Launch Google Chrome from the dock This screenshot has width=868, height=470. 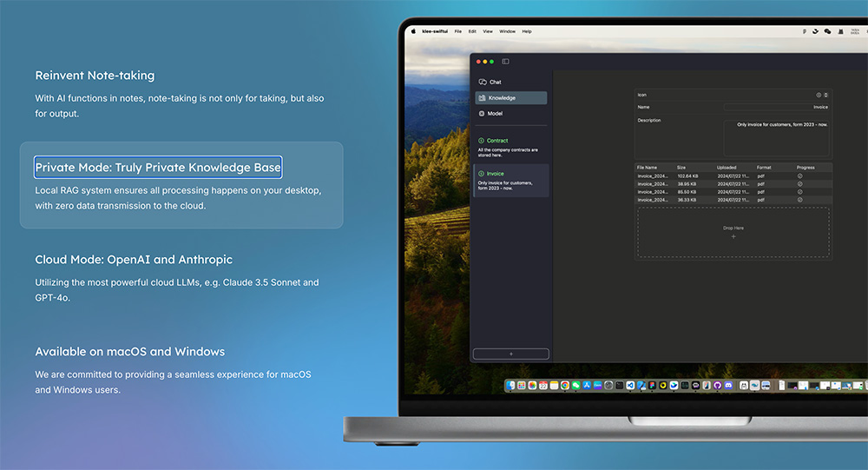pyautogui.click(x=565, y=385)
